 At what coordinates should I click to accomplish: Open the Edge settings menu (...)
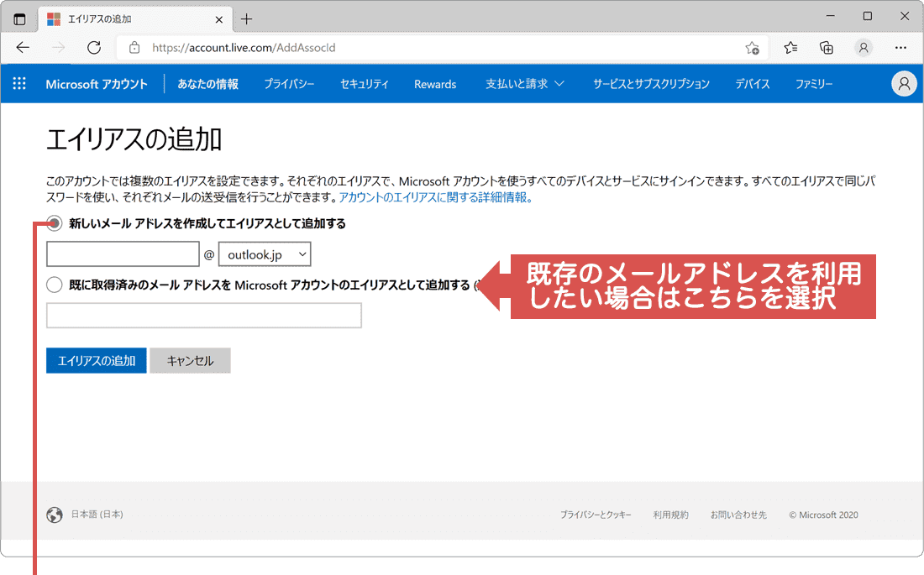tap(900, 48)
